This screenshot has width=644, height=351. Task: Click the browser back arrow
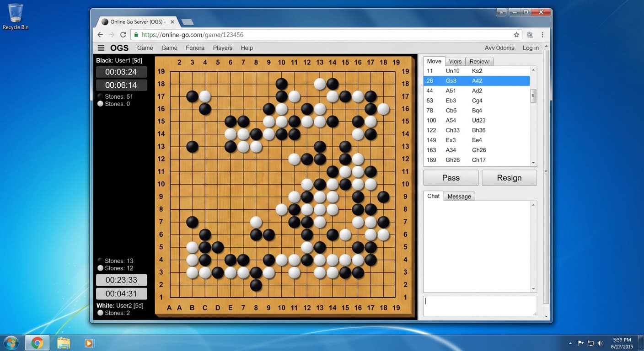(x=101, y=35)
